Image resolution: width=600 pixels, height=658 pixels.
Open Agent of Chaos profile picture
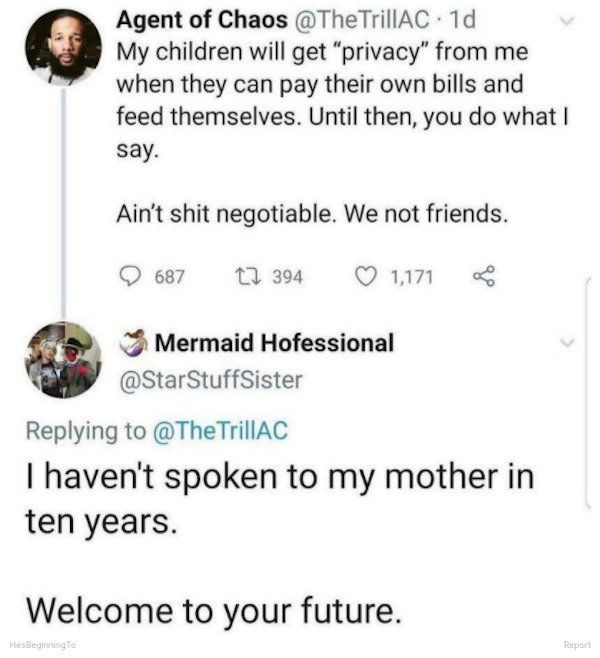[x=62, y=46]
